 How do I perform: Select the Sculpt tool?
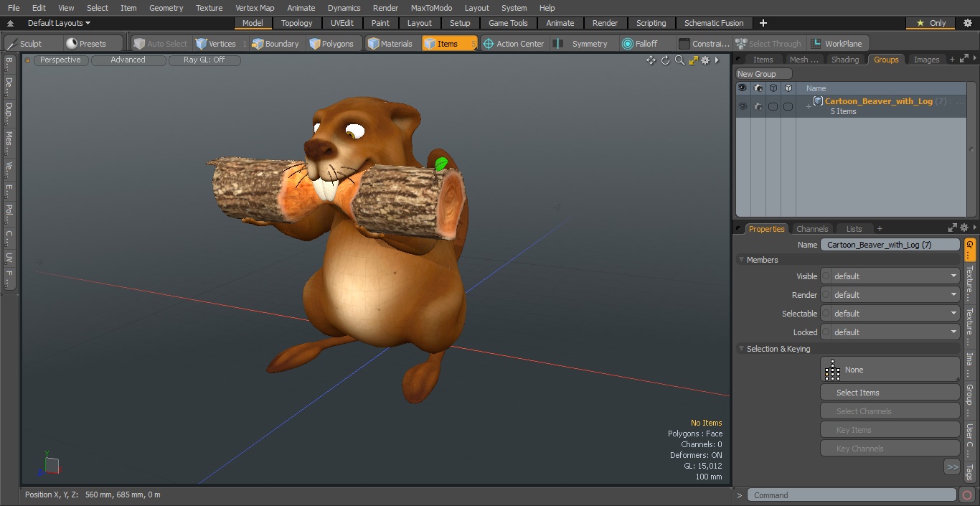click(x=31, y=44)
